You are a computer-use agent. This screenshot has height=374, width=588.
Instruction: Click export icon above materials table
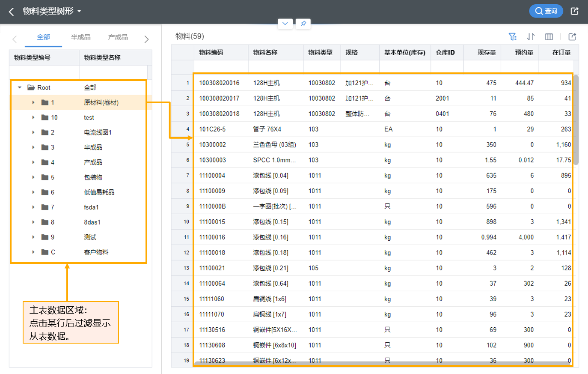[572, 37]
